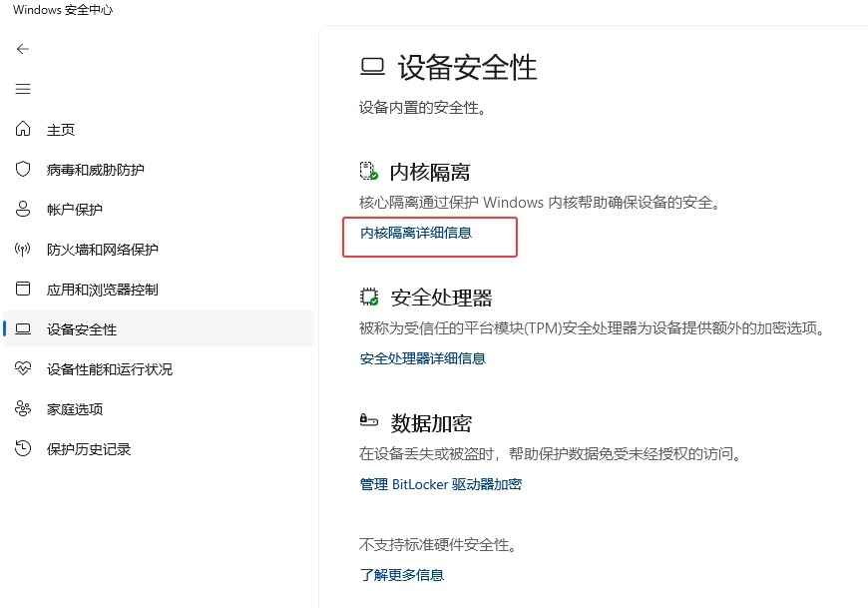Open 家庭选项 using the family icon

click(23, 408)
